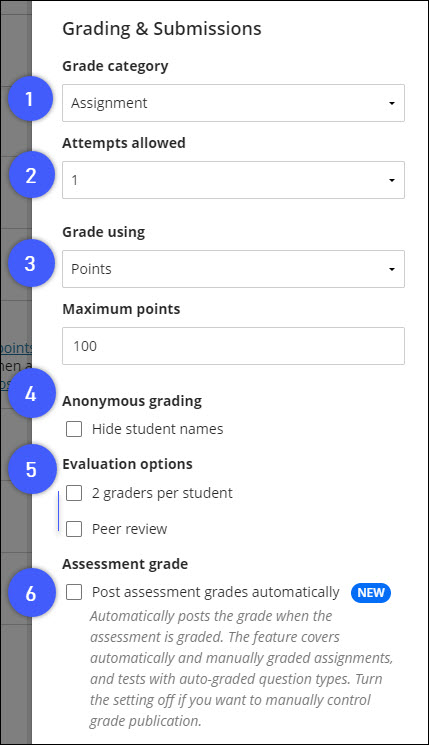Image resolution: width=429 pixels, height=745 pixels.
Task: Click the arrow on Attempts allowed dropdown
Action: click(x=391, y=180)
